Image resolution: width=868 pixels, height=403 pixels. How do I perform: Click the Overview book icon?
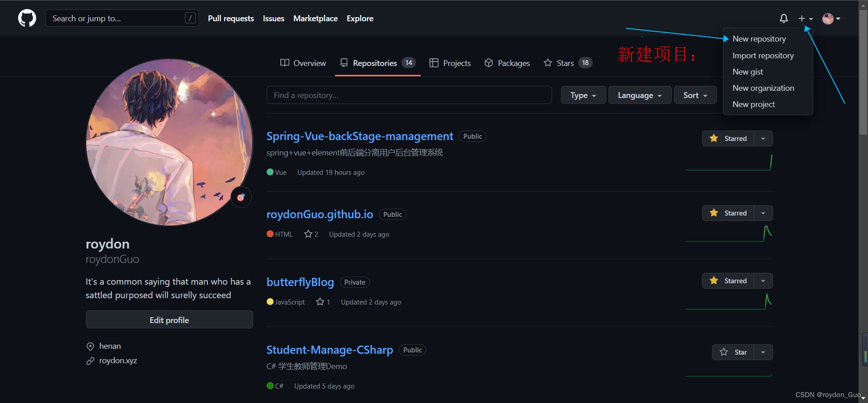(285, 63)
